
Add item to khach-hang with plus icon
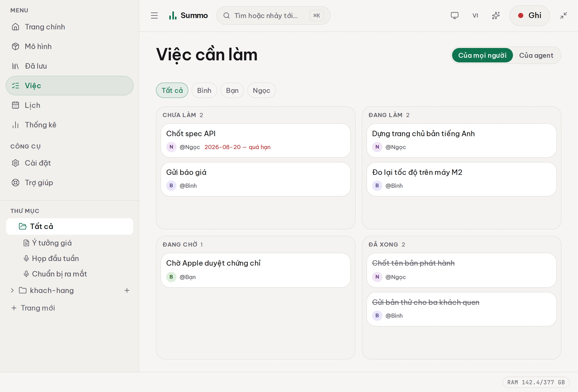coord(127,290)
